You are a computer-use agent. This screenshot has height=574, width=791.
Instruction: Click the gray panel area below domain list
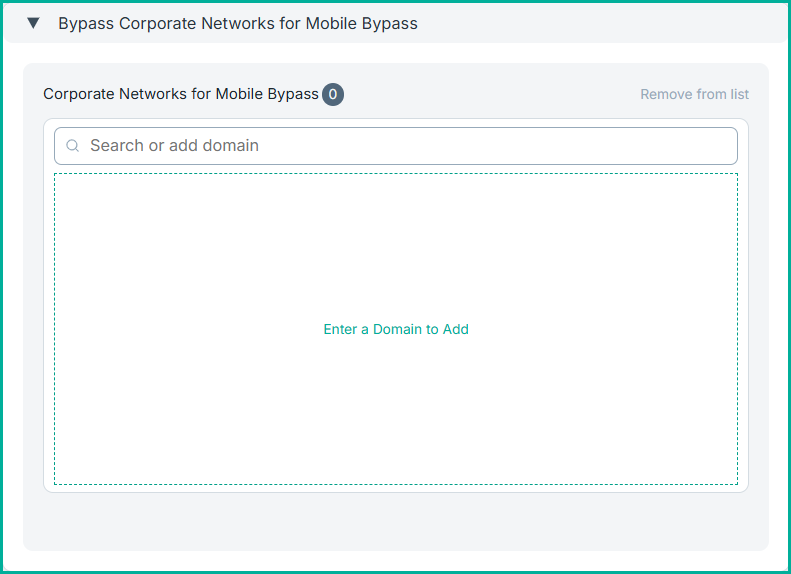coord(396,521)
